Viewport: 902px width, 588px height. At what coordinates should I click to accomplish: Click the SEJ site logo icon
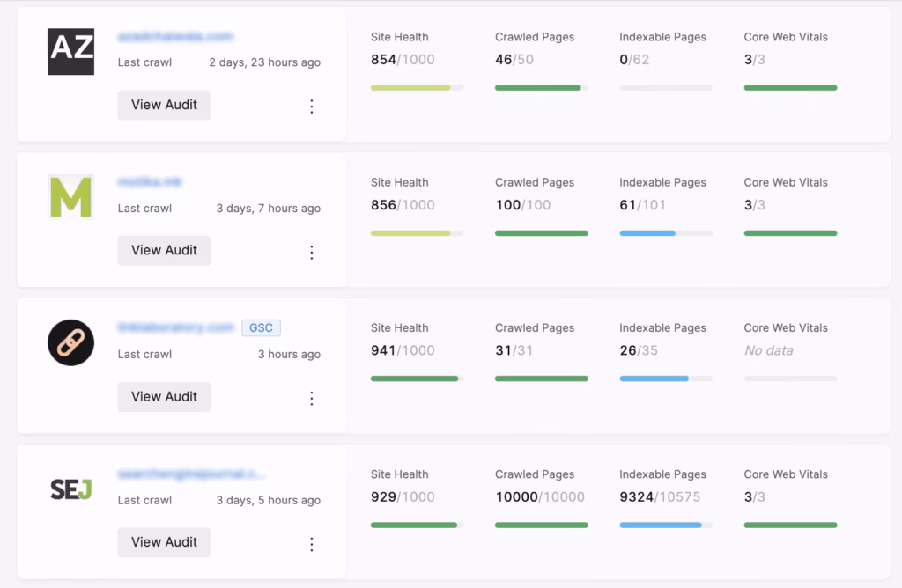[x=70, y=489]
